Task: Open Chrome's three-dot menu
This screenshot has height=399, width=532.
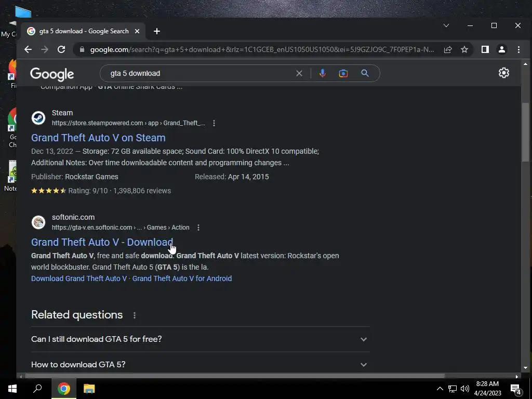Action: point(518,49)
